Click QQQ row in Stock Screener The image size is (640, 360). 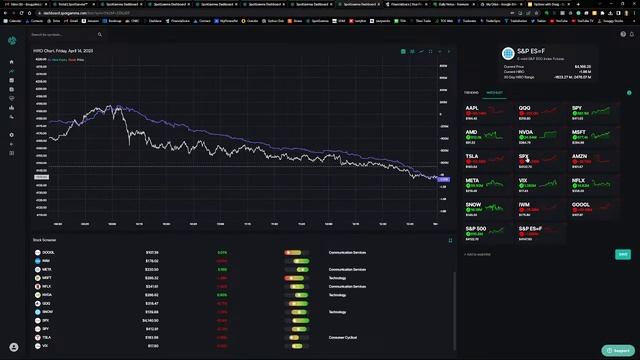[242, 303]
